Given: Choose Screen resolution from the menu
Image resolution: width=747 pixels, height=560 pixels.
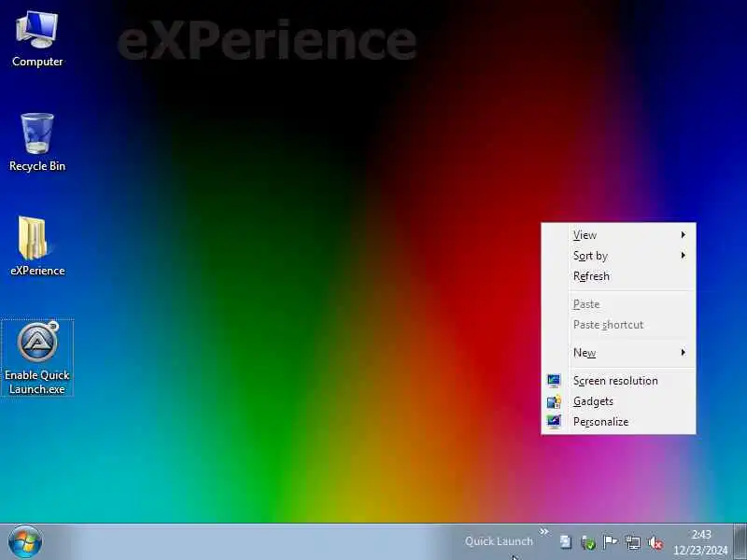Looking at the screenshot, I should point(618,381).
